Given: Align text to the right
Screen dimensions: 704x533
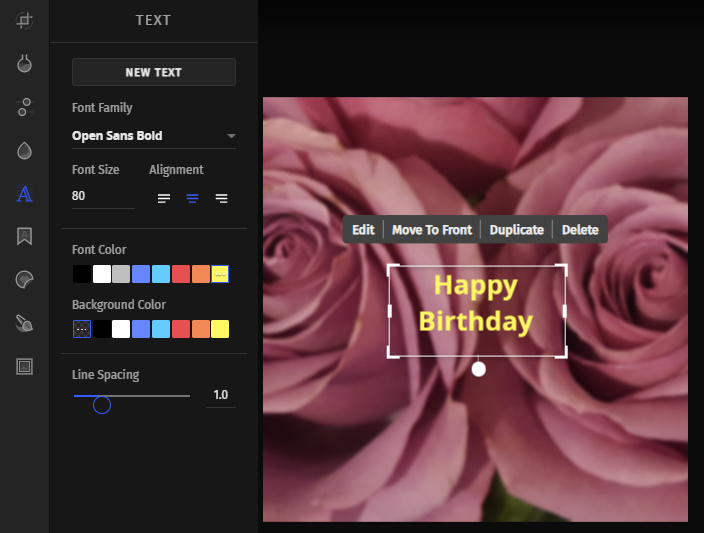Looking at the screenshot, I should (x=221, y=198).
